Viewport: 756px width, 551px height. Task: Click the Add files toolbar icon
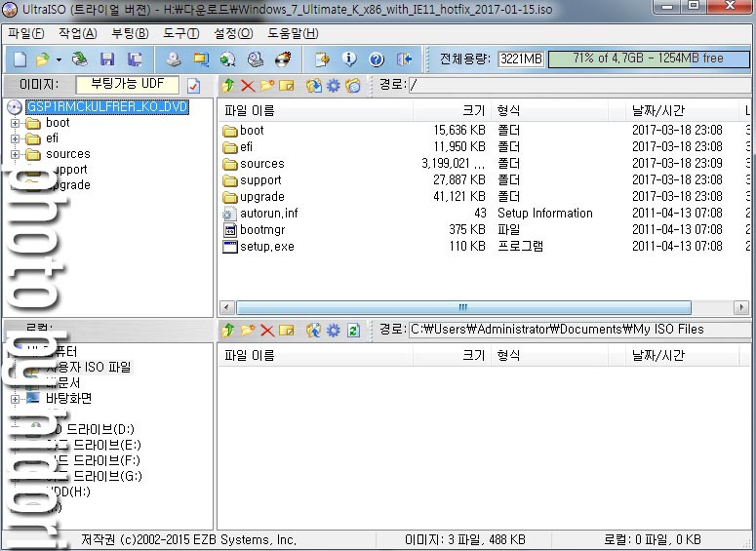322,59
